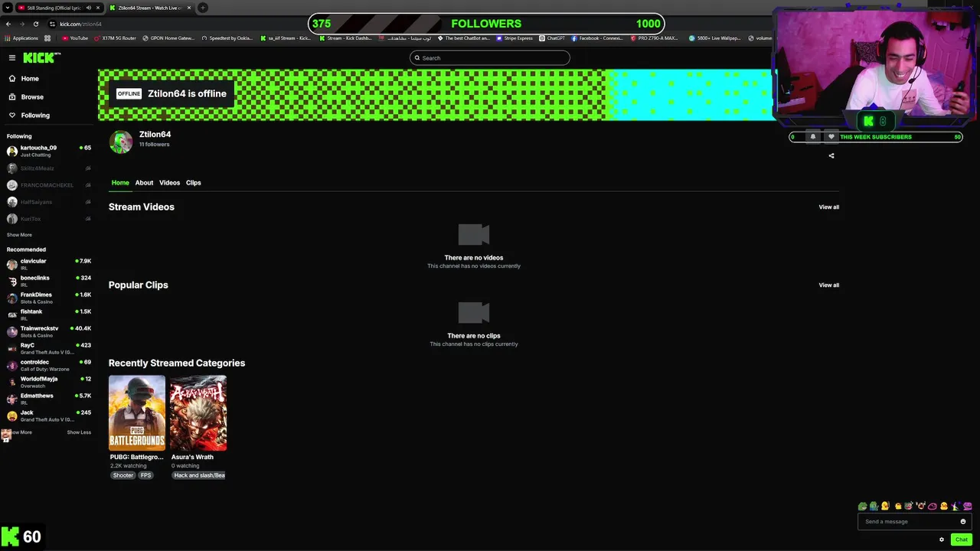Open Stream - Kick Dashboard bookmark
The image size is (980, 551).
(345, 38)
